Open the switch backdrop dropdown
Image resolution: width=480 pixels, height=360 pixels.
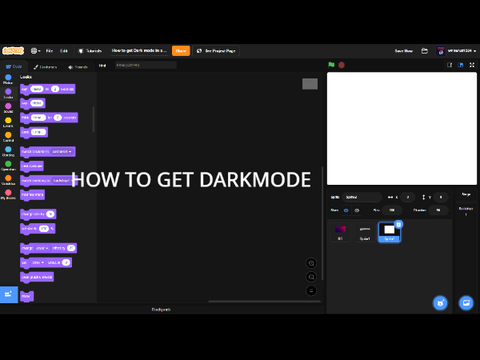coord(62,180)
